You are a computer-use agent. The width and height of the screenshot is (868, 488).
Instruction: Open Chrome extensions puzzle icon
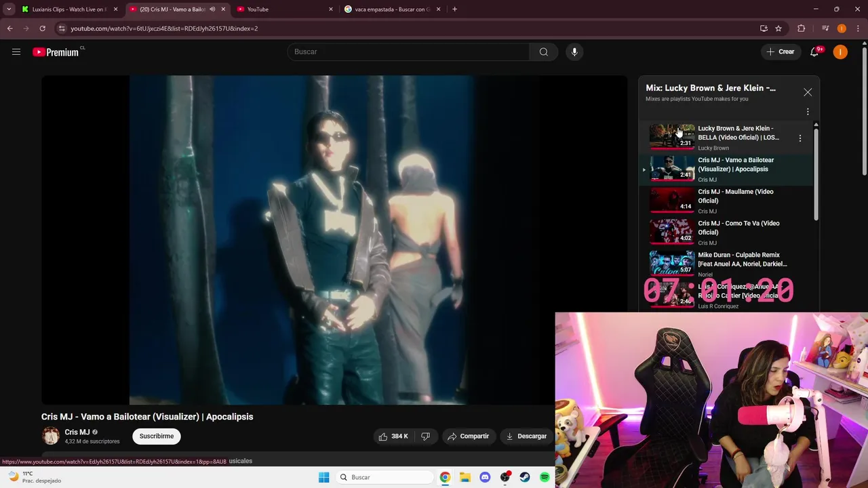point(801,28)
